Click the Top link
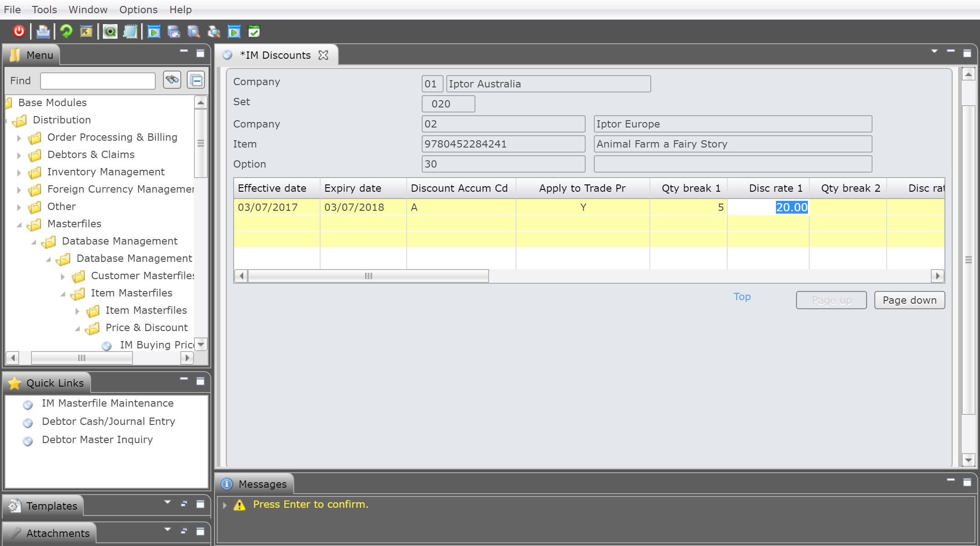Screen dimensions: 980x546 pyautogui.click(x=741, y=296)
